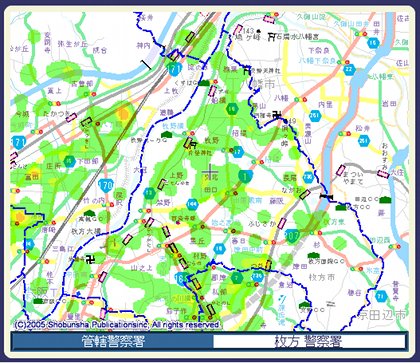Click the route 171 shield near 神内
420x363 pixels.
coord(175,68)
